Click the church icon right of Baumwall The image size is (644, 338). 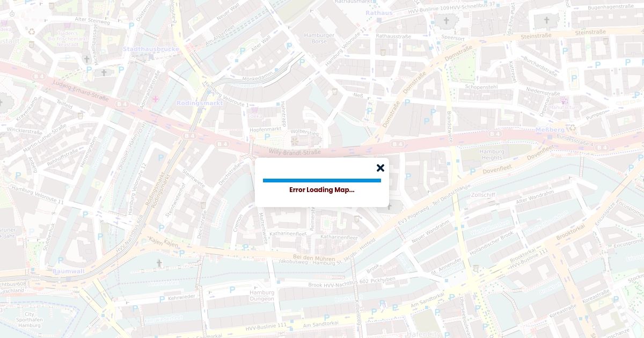point(159,263)
